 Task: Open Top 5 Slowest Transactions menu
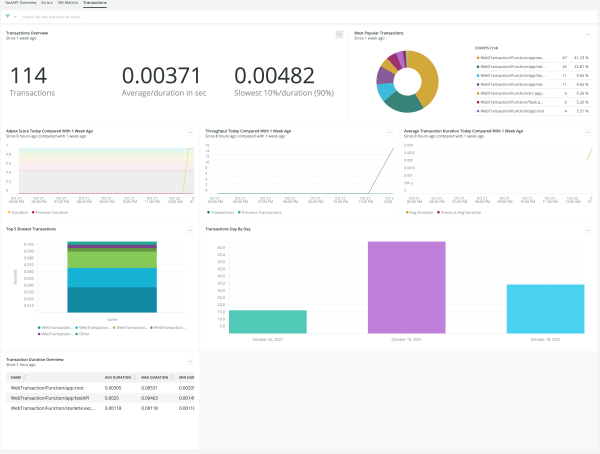click(x=190, y=229)
